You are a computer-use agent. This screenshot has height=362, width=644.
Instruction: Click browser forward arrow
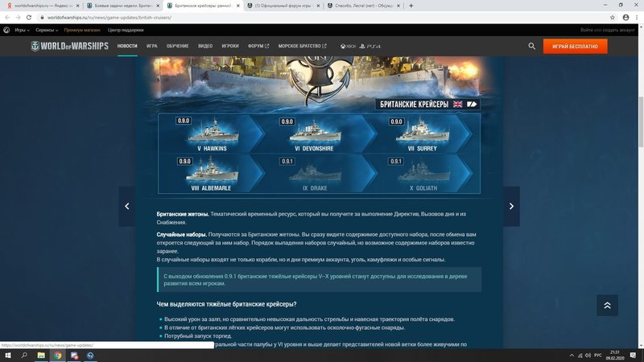18,18
